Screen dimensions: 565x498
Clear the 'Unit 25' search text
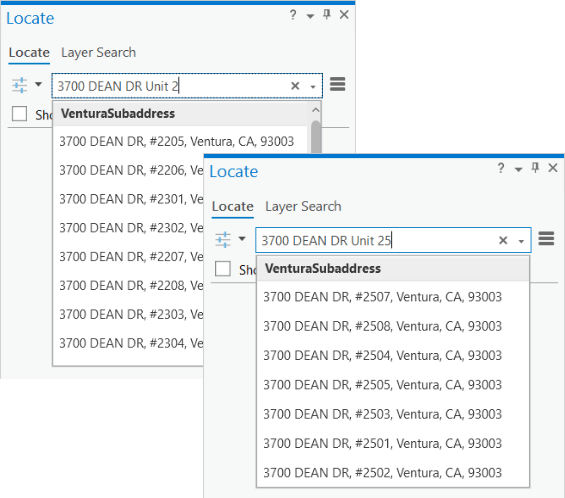coord(503,240)
